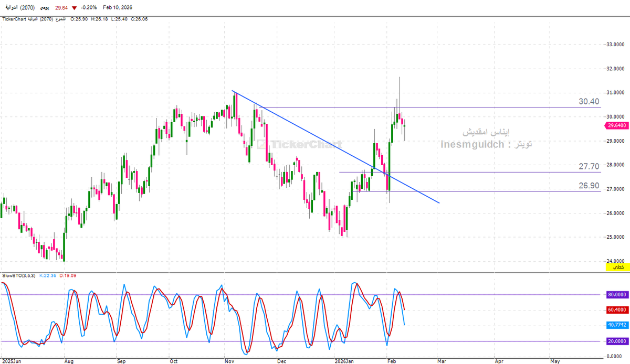Click the blue 40.7742 stochastic value tag
630x364 pixels.
[x=618, y=325]
